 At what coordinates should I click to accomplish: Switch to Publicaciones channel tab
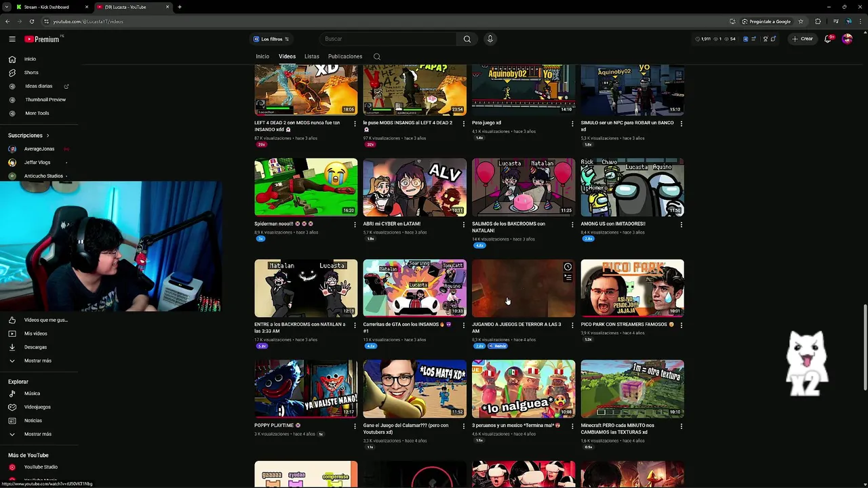(345, 56)
